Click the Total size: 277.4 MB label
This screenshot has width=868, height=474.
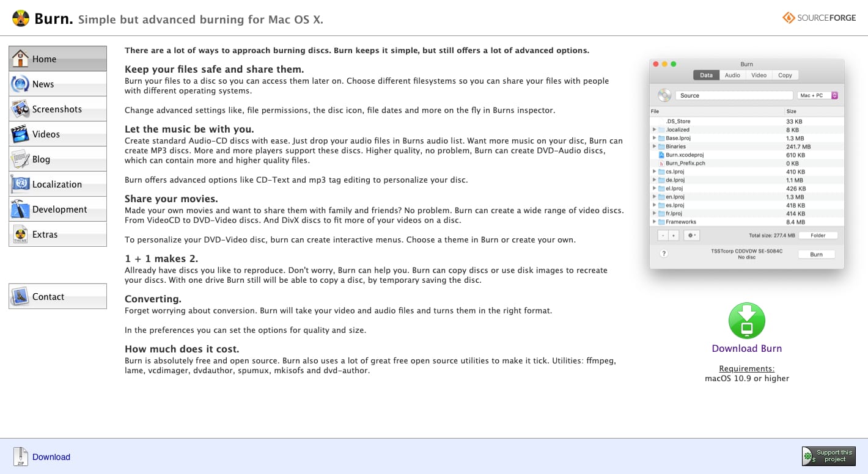point(772,235)
